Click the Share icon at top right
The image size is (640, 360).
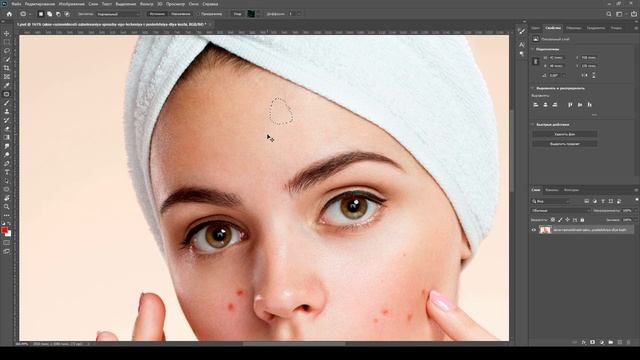pos(634,14)
